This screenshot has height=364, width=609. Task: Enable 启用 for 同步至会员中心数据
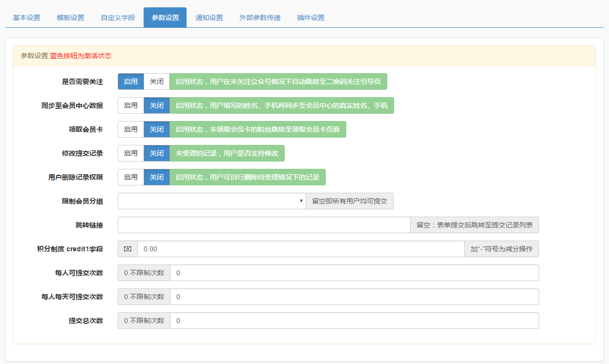point(131,105)
